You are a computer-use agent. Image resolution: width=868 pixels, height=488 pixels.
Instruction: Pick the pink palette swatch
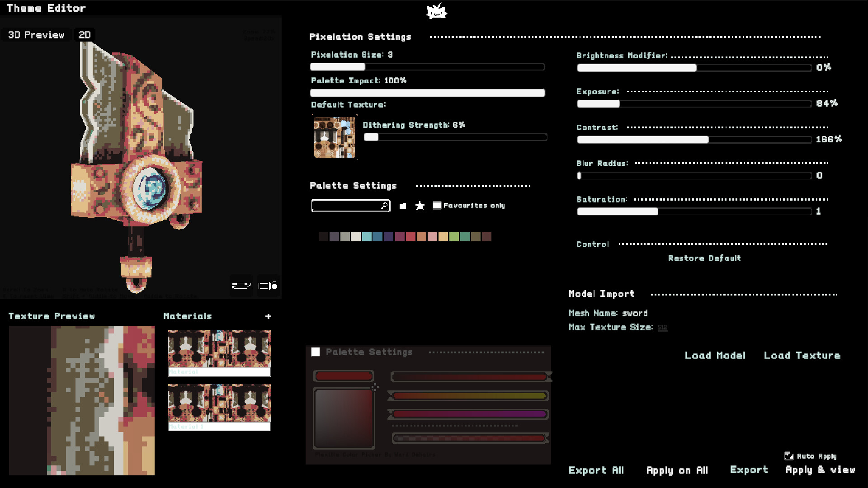(x=432, y=236)
